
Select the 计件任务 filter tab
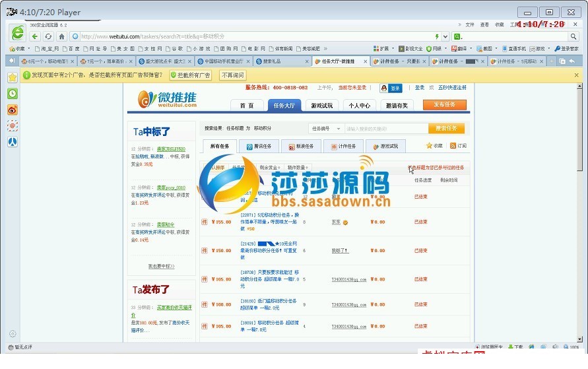(343, 147)
